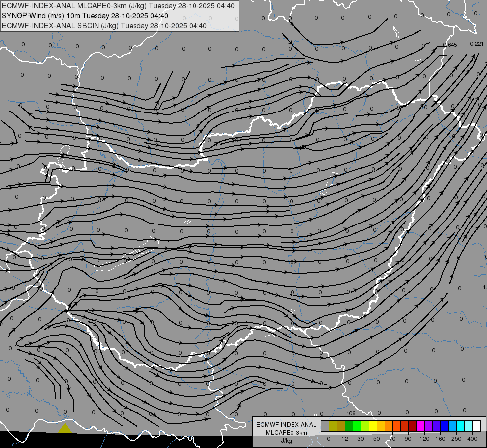This screenshot has width=487, height=448.
Task: Pick the amber legend swatch next to yellow
Action: 381,426
